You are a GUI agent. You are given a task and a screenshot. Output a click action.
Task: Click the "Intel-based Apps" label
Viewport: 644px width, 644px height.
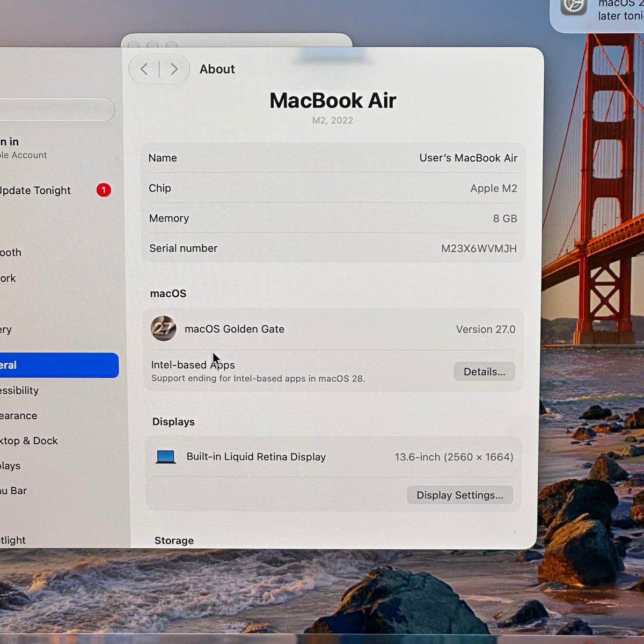(x=193, y=365)
